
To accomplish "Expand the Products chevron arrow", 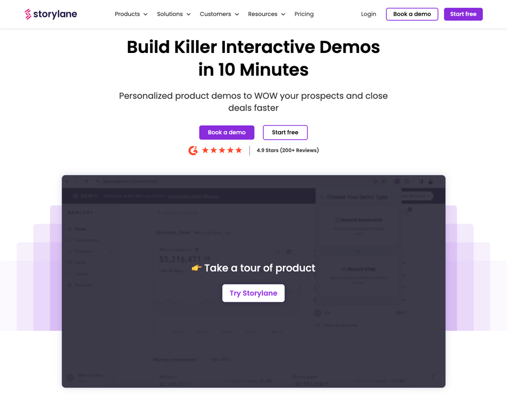I will point(146,14).
